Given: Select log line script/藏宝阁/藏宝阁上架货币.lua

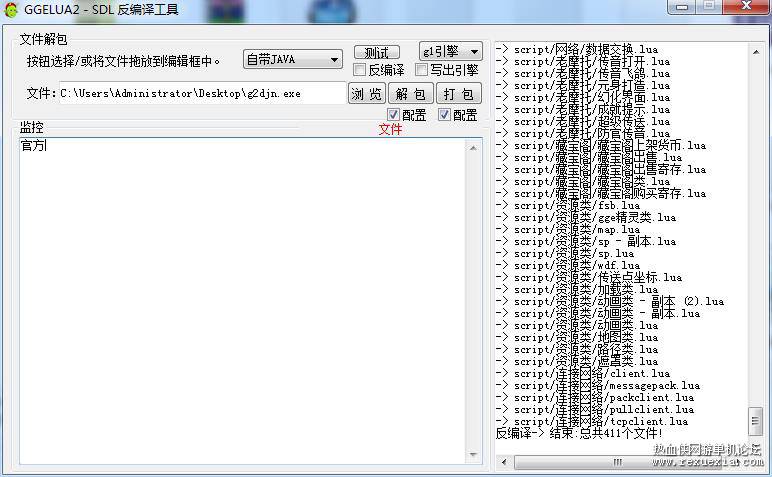Looking at the screenshot, I should pyautogui.click(x=601, y=146).
